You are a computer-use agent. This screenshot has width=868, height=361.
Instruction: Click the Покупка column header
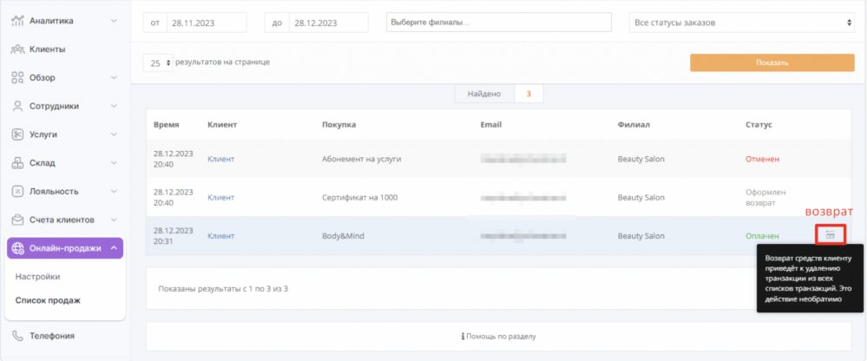pyautogui.click(x=339, y=125)
